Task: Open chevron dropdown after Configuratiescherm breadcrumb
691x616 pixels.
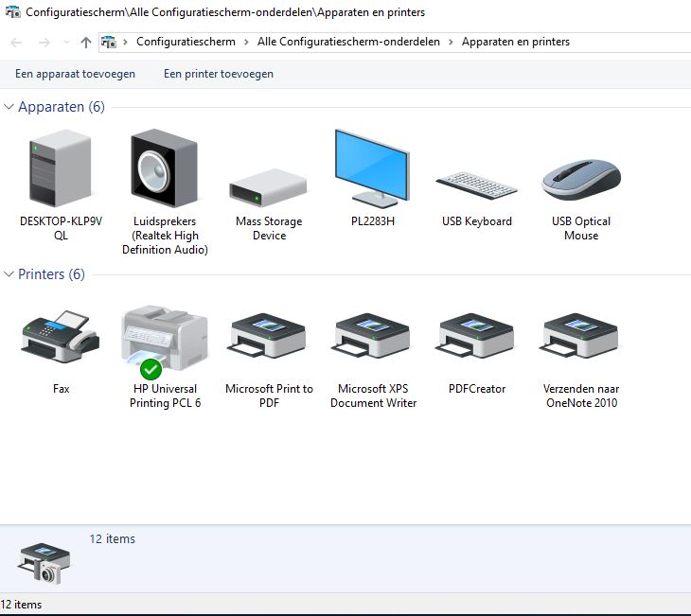Action: pyautogui.click(x=246, y=43)
